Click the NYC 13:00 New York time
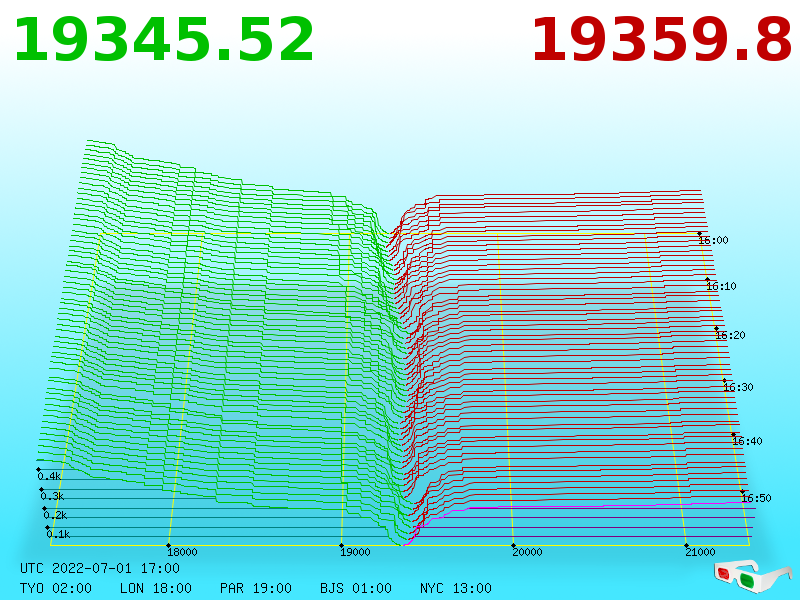 [456, 588]
